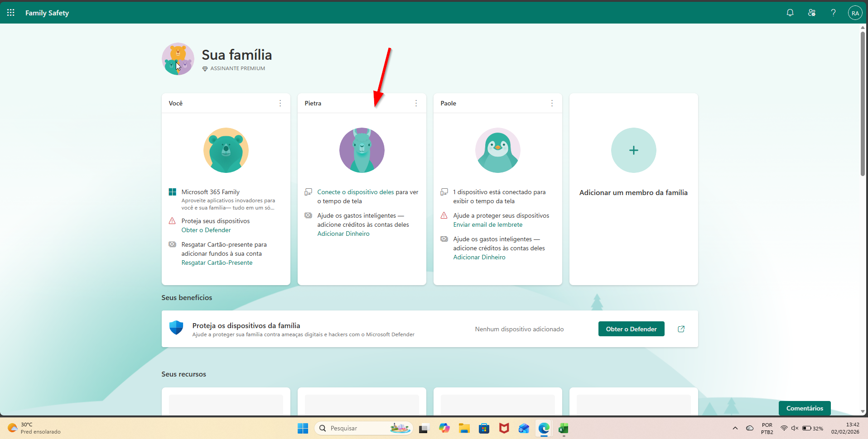Click the Defender shield icon

[176, 328]
